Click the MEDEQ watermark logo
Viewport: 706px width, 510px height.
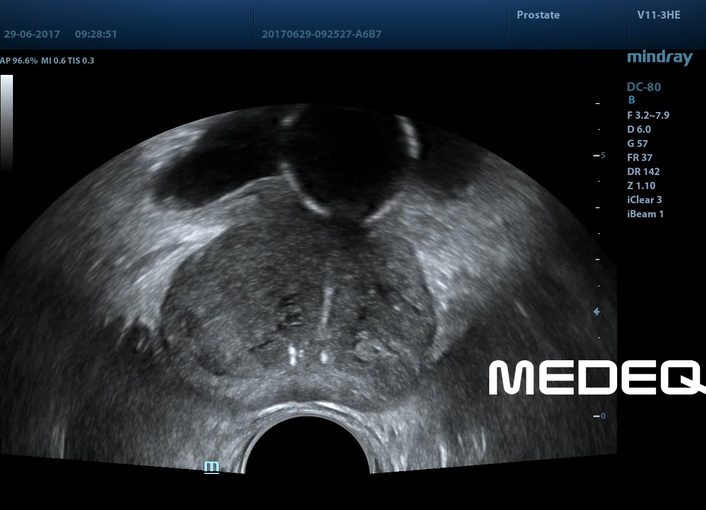[596, 378]
